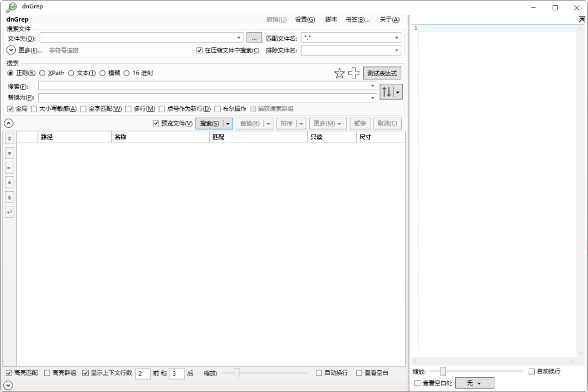
Task: Sort by 匹配 column header
Action: 259,137
